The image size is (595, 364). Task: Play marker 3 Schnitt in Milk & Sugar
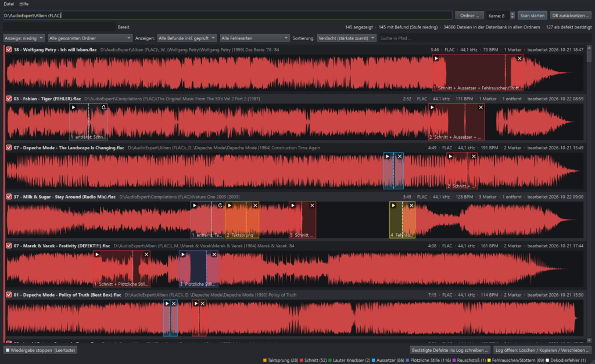coord(293,206)
